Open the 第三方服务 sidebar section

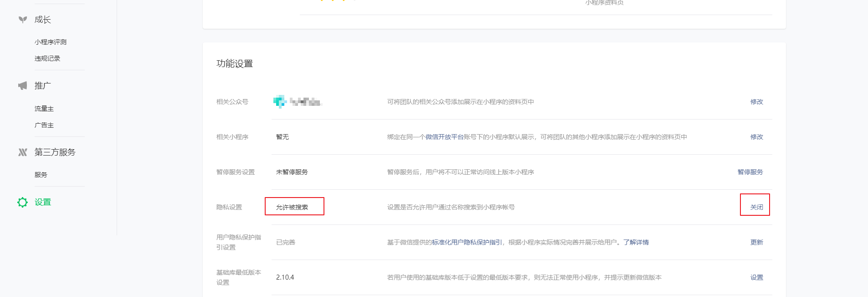[x=55, y=152]
